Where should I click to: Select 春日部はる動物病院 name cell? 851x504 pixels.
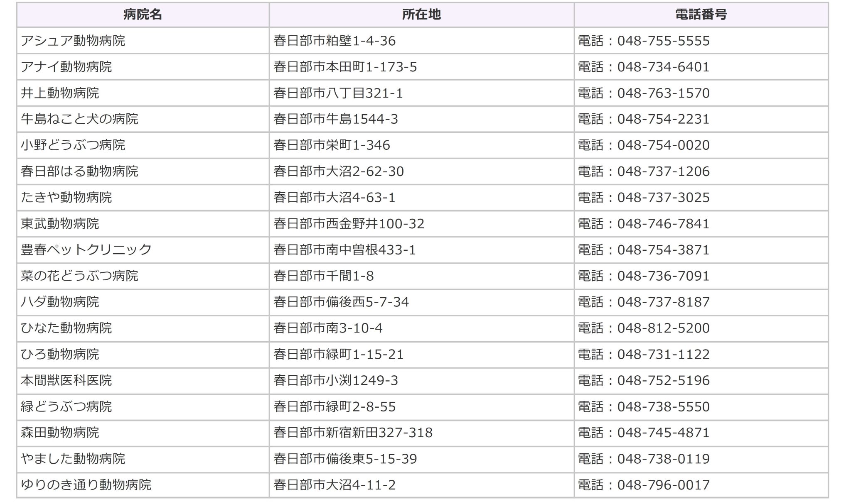point(79,171)
